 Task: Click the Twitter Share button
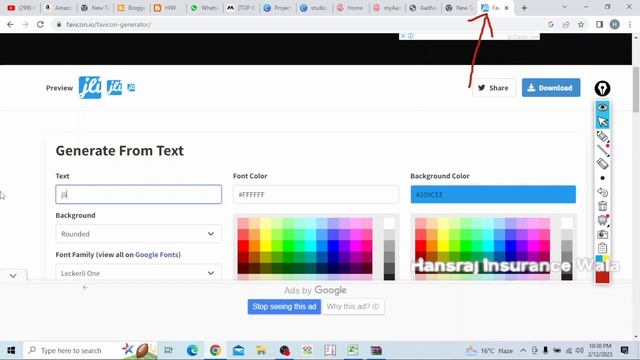[493, 88]
